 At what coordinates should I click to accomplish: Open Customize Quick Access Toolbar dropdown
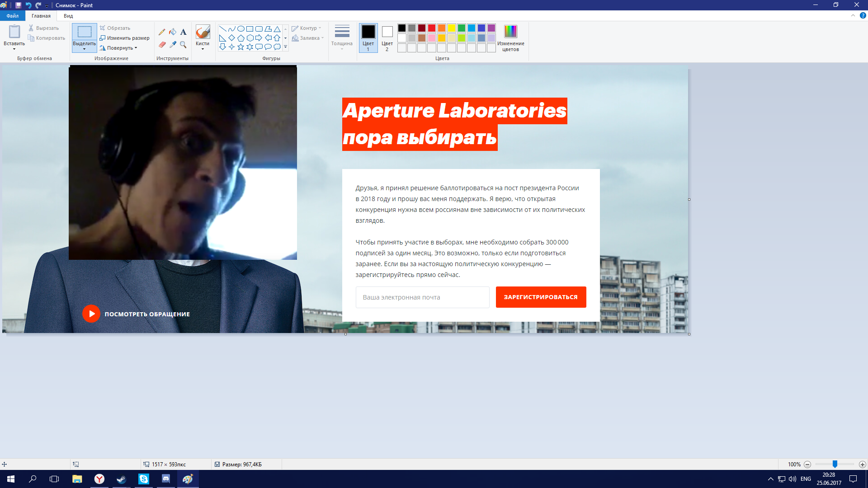point(47,6)
